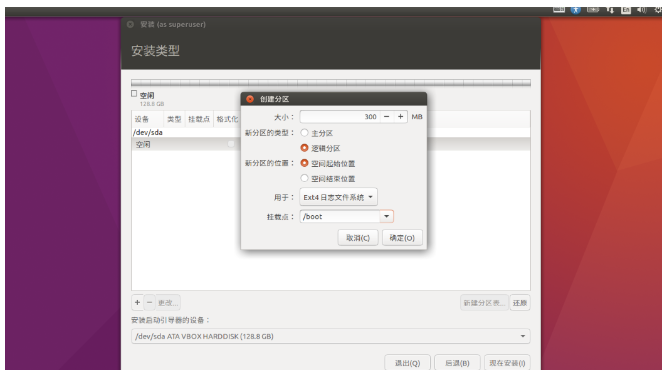Remove partition with the − button
Screen dimensions: 667x376
pos(149,302)
